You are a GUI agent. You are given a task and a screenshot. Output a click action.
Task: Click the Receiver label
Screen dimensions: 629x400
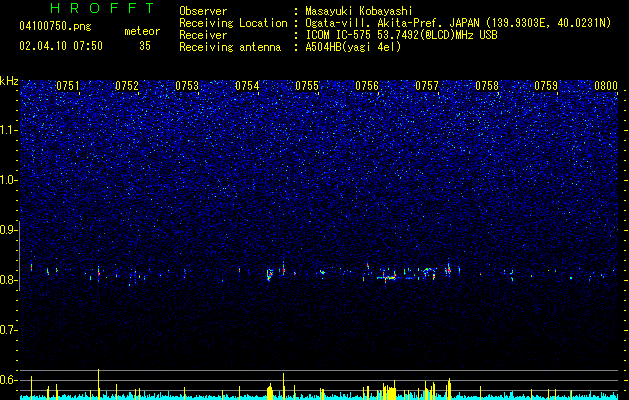click(x=203, y=35)
